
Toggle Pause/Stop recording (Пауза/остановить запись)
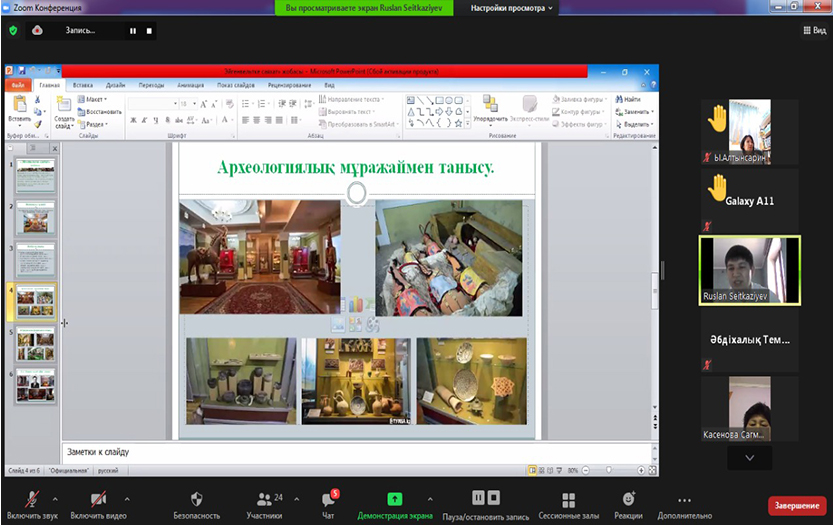pos(485,498)
